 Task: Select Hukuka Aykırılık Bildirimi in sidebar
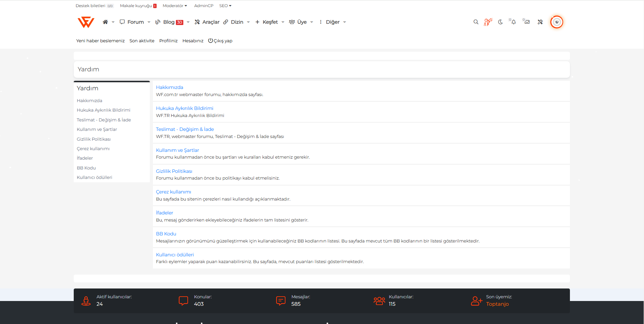tap(103, 110)
